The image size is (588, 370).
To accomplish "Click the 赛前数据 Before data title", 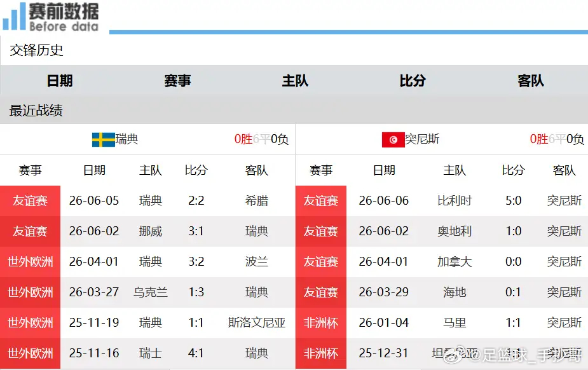I will [64, 17].
